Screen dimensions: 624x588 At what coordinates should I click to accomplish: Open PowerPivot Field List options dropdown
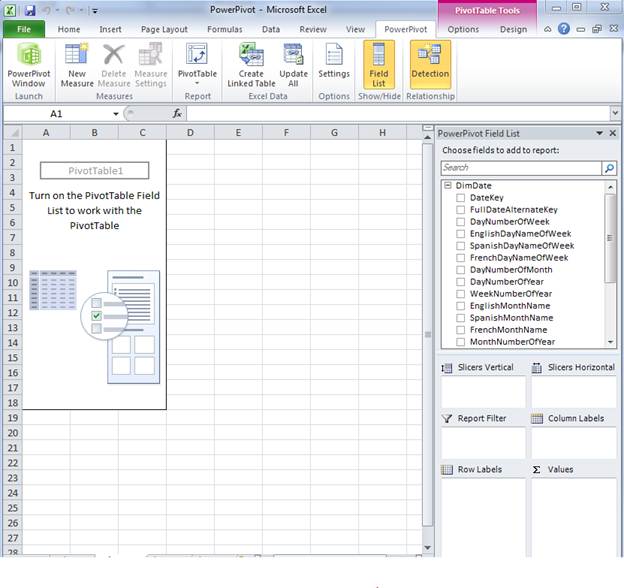599,133
